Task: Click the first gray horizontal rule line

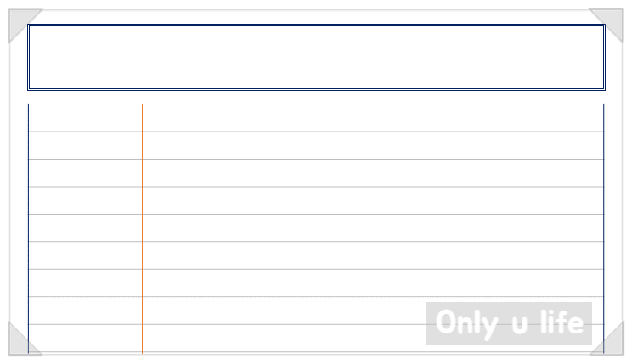Action: pos(316,132)
